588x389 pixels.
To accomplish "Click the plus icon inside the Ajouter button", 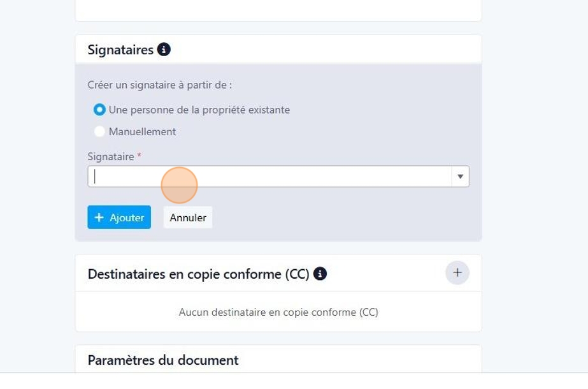I will [99, 217].
